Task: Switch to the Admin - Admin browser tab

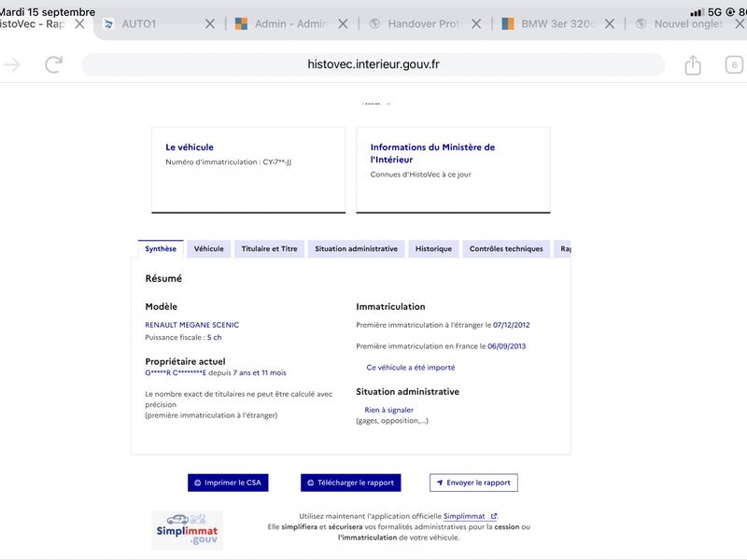Action: point(283,24)
